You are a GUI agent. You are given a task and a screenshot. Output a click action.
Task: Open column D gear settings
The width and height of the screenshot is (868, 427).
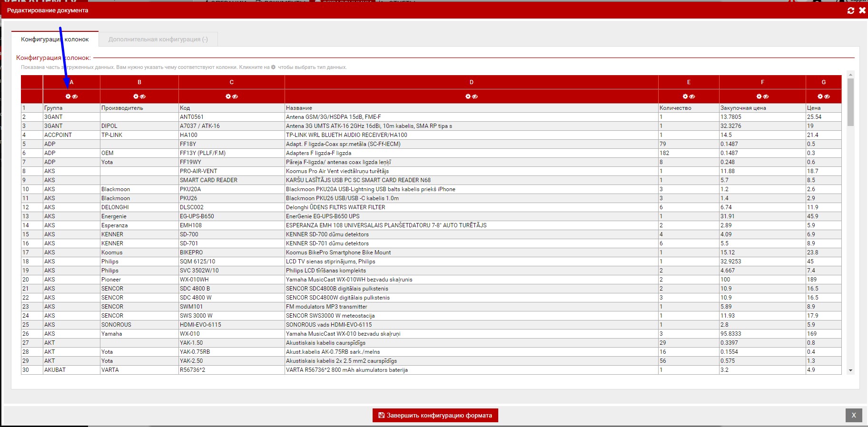pos(468,97)
